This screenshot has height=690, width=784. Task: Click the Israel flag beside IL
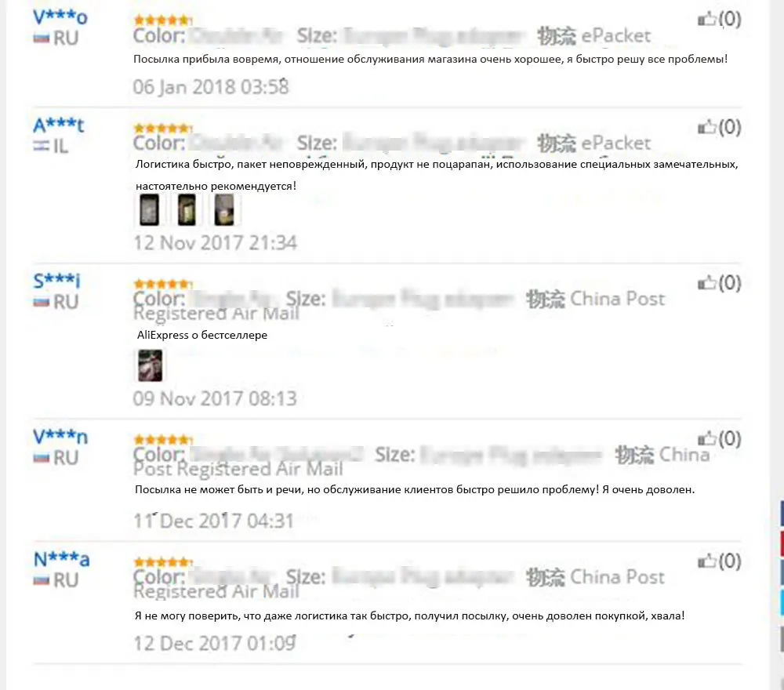point(41,146)
